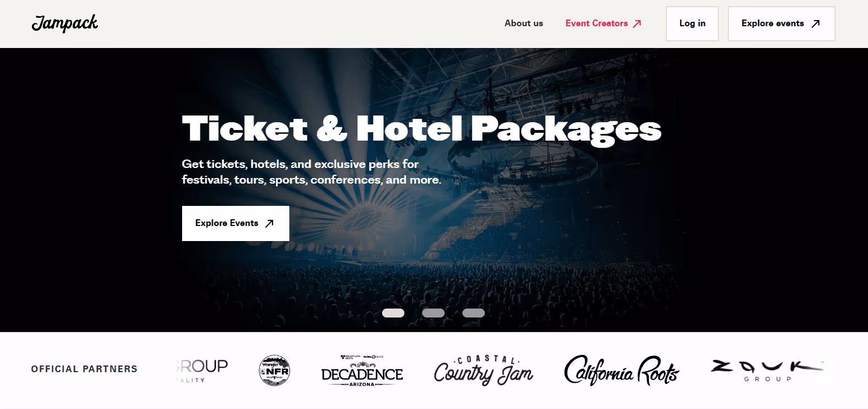Open the Jampack logo home link
868x409 pixels.
coord(65,23)
